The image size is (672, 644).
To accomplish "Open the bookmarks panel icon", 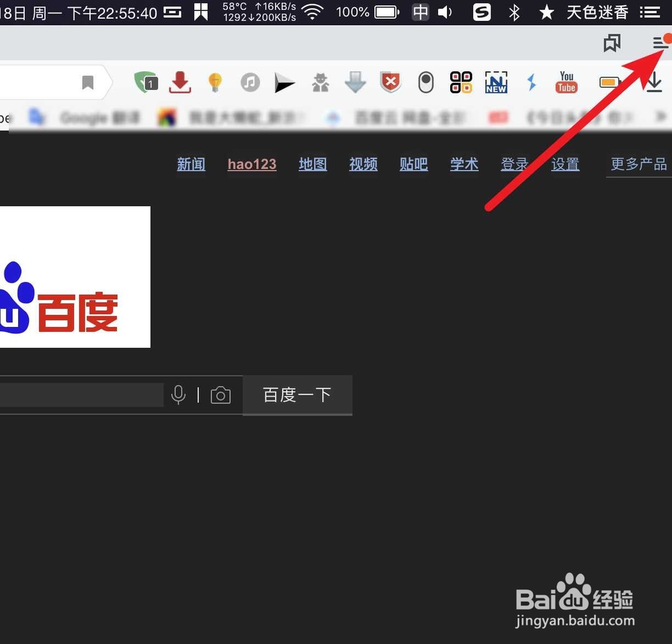I will [x=612, y=43].
